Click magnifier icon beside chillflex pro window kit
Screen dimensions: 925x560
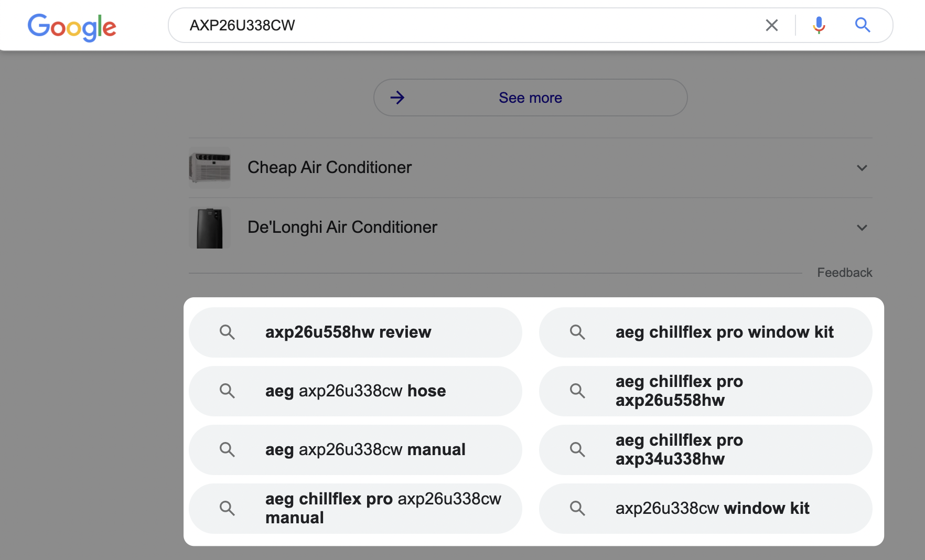coord(577,332)
